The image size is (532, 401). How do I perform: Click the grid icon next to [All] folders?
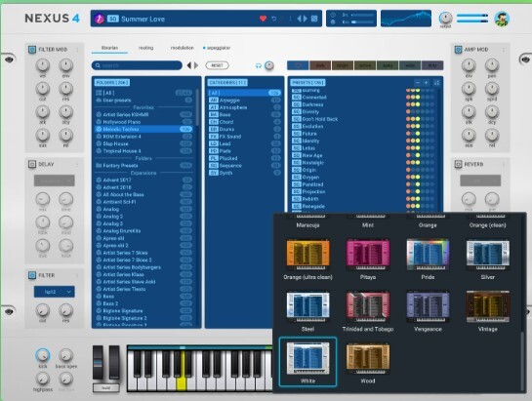coord(99,93)
